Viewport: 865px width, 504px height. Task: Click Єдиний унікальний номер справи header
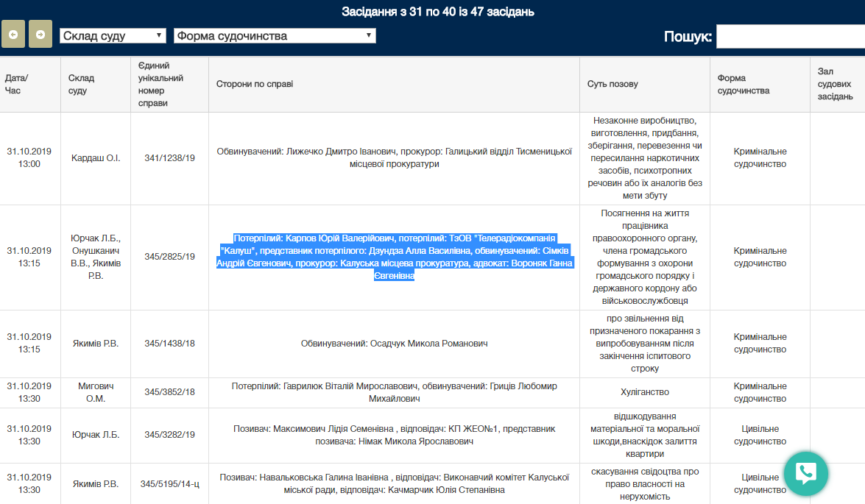[160, 84]
